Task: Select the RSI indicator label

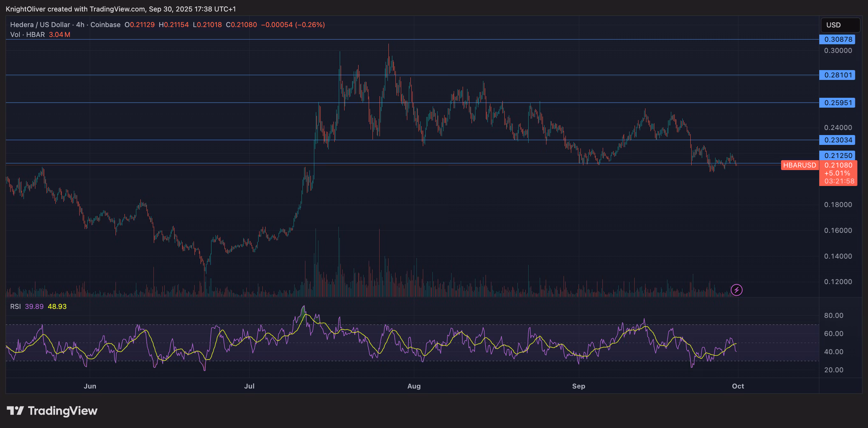Action: (x=15, y=306)
